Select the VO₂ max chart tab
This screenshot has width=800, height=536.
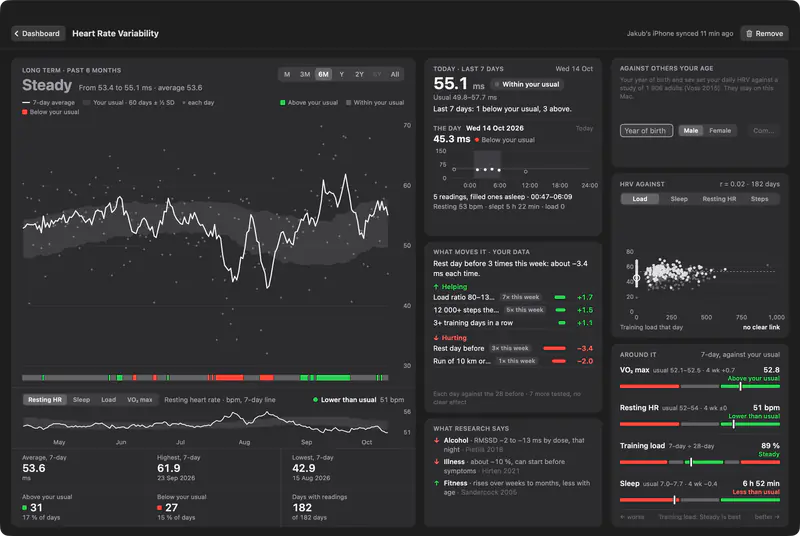pos(139,400)
